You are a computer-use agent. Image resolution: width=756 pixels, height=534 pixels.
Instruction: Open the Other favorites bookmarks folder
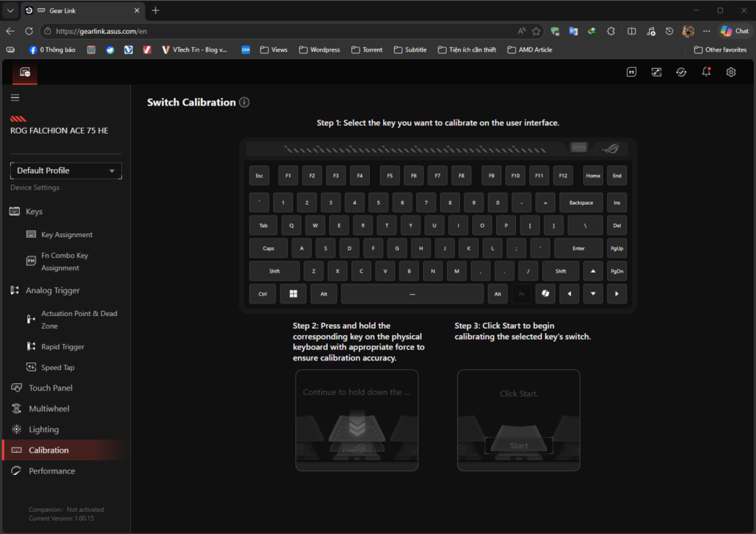point(720,49)
